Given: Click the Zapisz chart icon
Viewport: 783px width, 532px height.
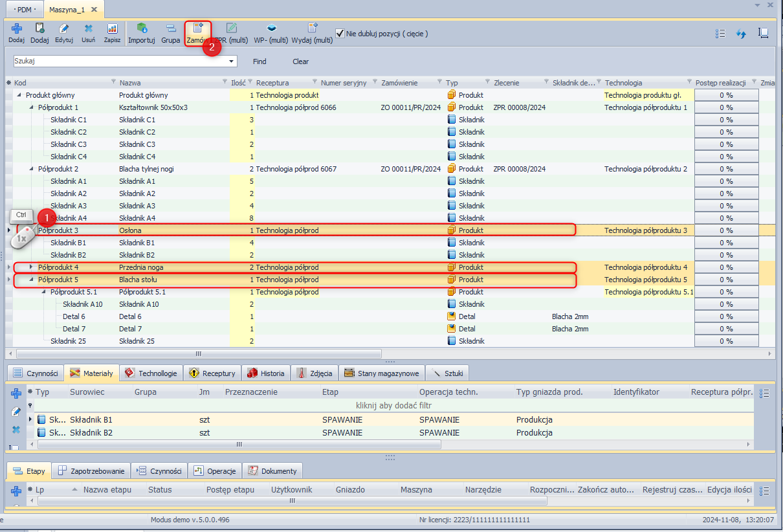Looking at the screenshot, I should pos(113,28).
